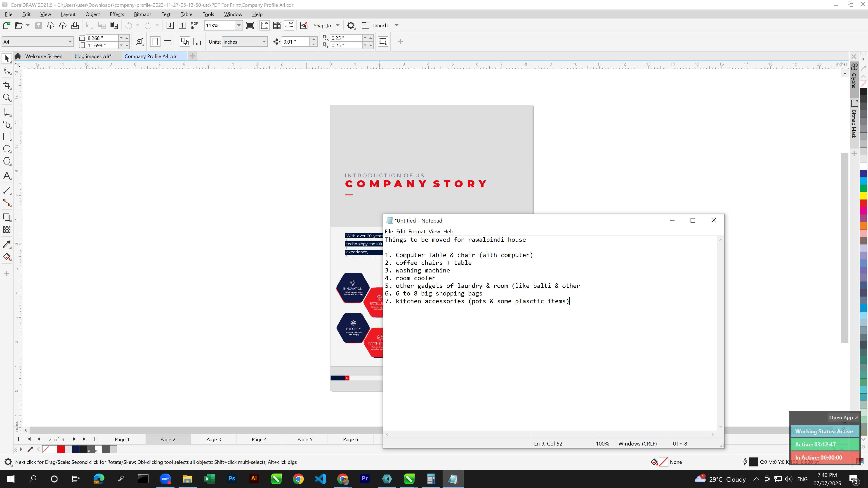The height and width of the screenshot is (488, 868).
Task: Click the Print icon in toolbar
Action: click(75, 25)
